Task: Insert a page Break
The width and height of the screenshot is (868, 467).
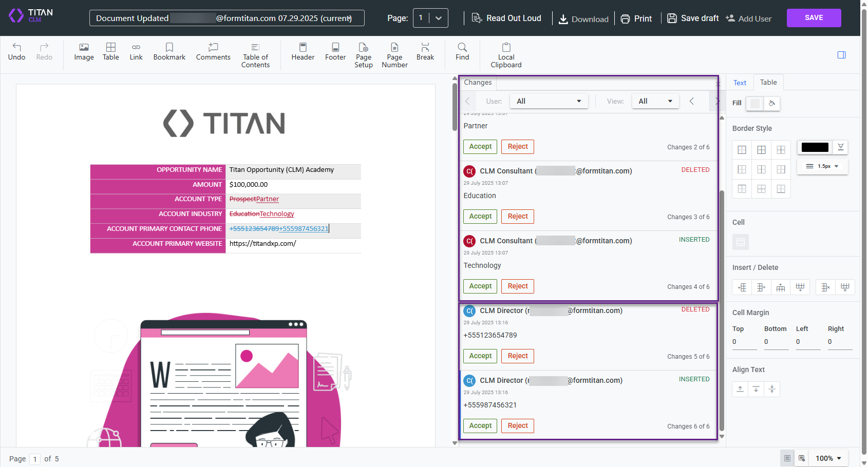Action: click(425, 52)
